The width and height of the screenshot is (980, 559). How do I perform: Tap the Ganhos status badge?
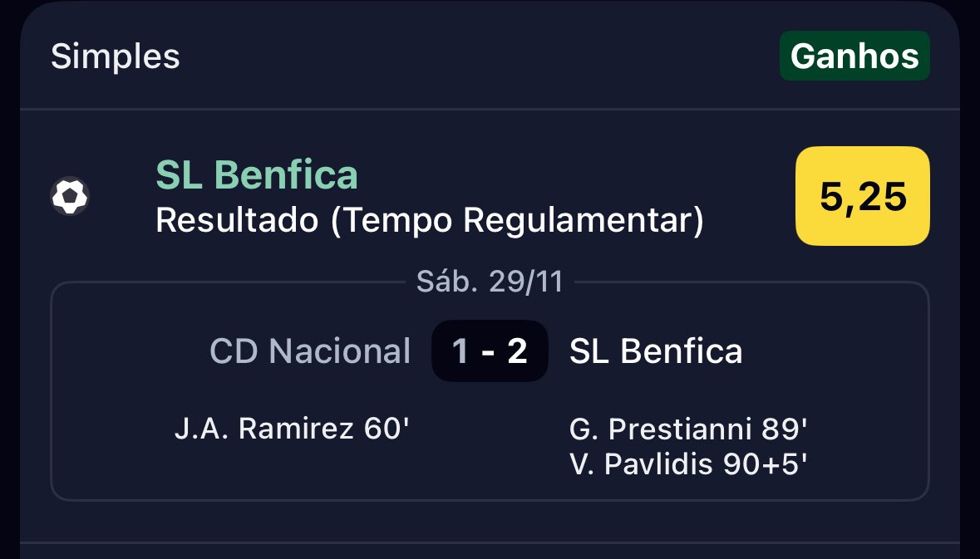click(x=854, y=56)
